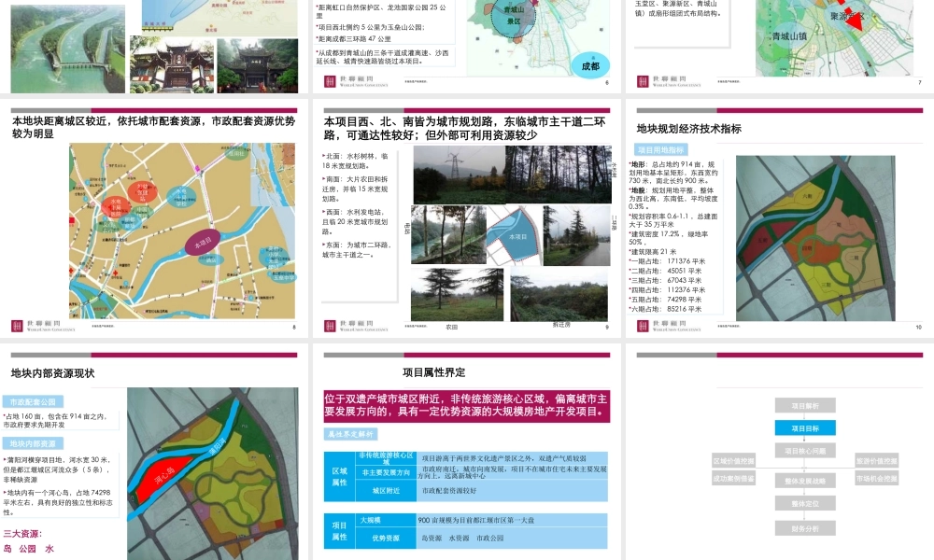Click the 世联地产 logo on slide 8

(x=44, y=326)
